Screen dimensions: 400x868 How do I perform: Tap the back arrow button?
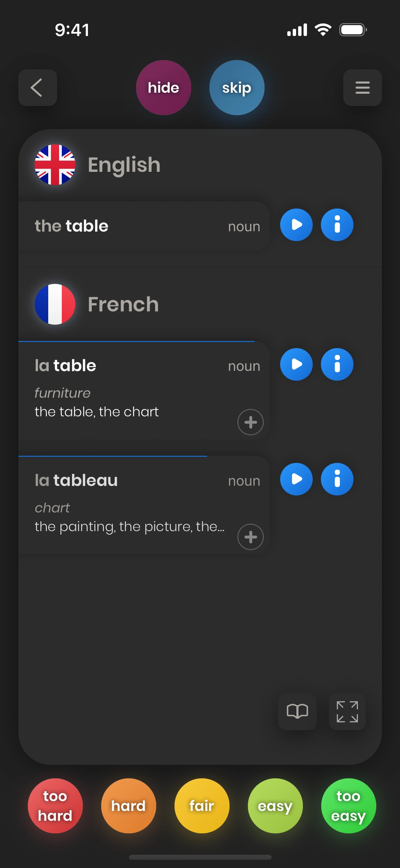pyautogui.click(x=37, y=88)
